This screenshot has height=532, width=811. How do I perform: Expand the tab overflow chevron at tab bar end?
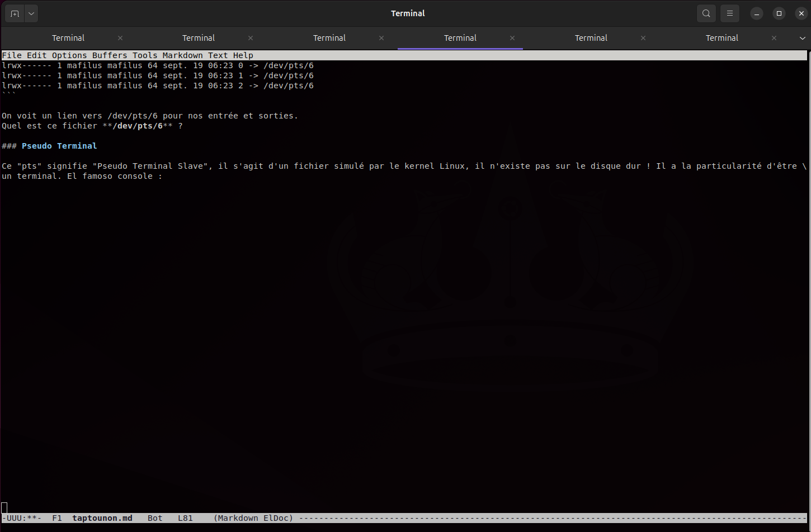803,38
